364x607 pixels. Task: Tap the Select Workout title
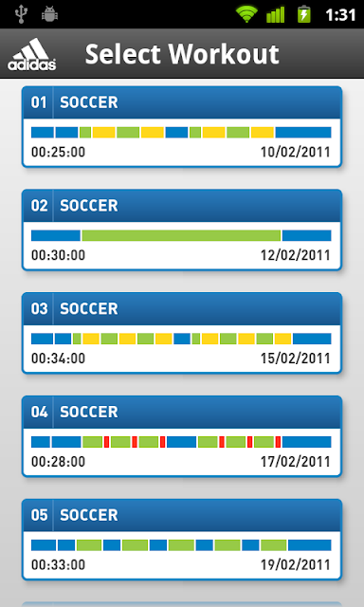[x=182, y=54]
